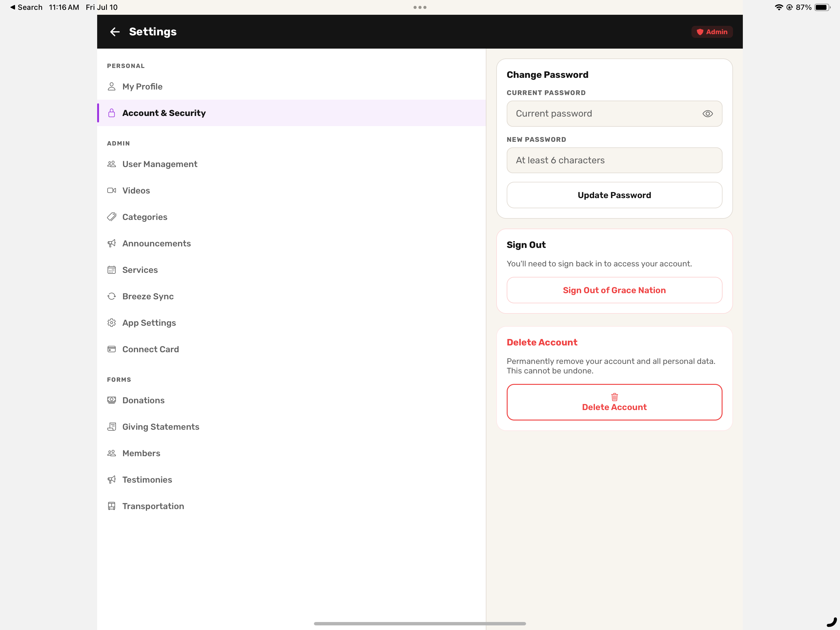The image size is (840, 630).
Task: Tap the three-dot multitasking control
Action: click(420, 7)
